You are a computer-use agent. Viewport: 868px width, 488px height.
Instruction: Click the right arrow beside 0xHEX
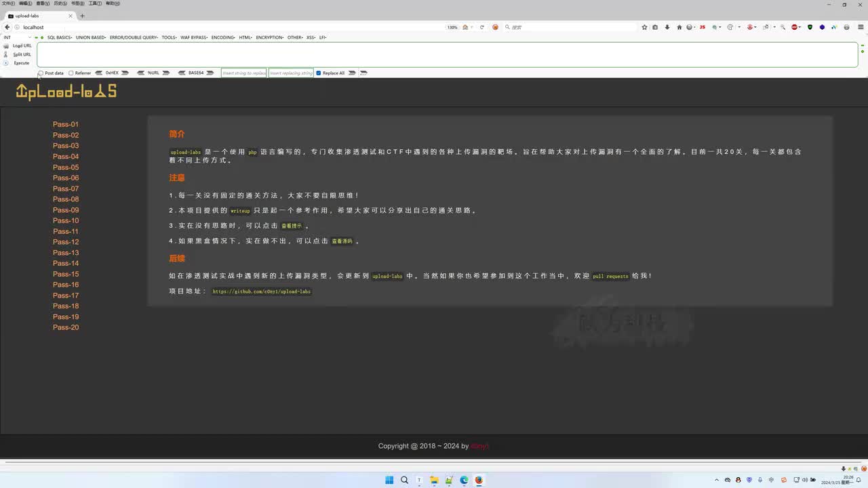[x=125, y=73]
